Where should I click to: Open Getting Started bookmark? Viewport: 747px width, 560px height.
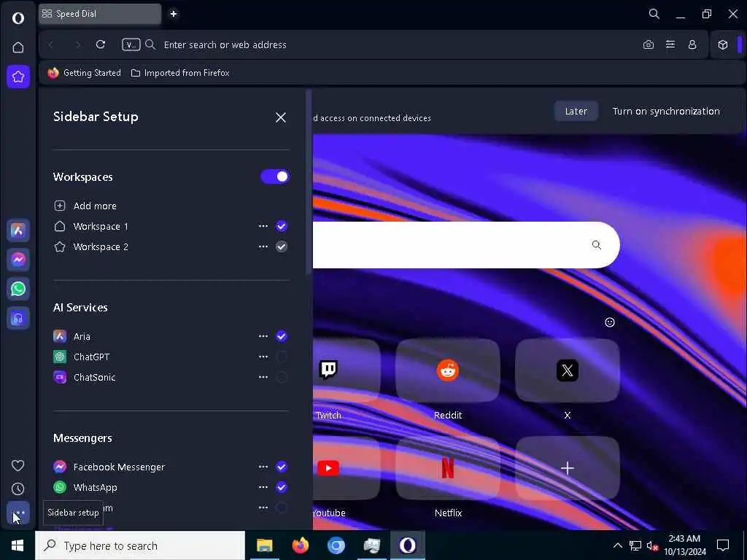[x=85, y=73]
